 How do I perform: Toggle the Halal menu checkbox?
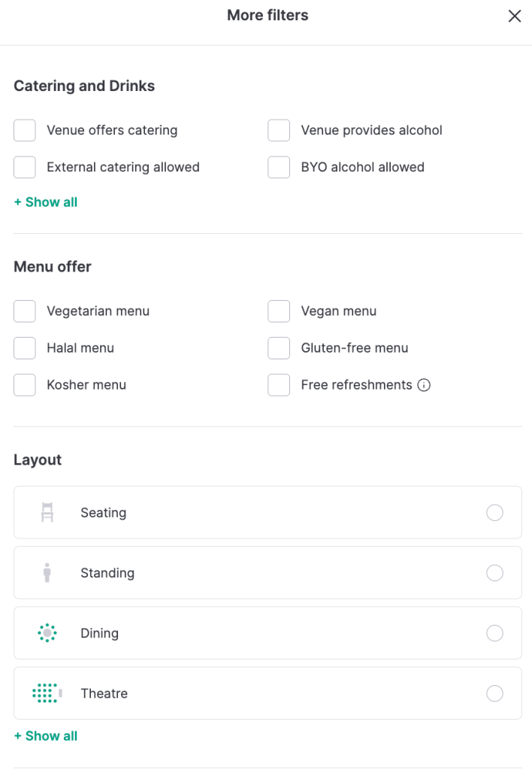[x=25, y=347]
